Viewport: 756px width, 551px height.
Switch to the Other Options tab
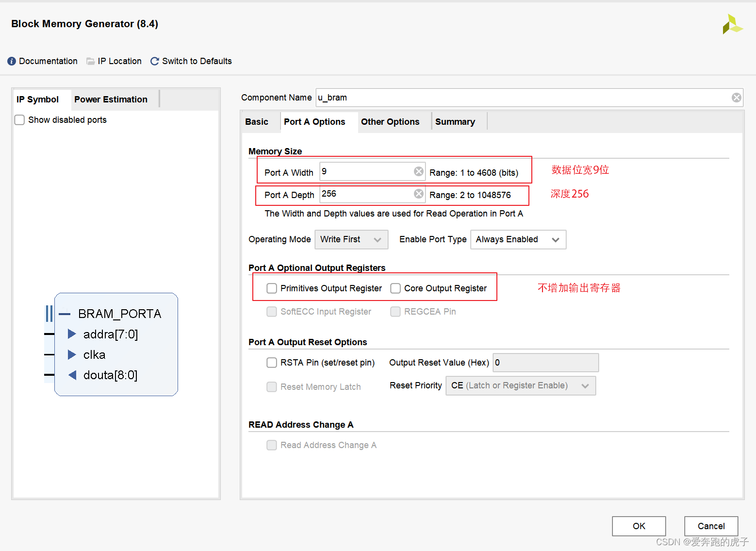coord(390,121)
